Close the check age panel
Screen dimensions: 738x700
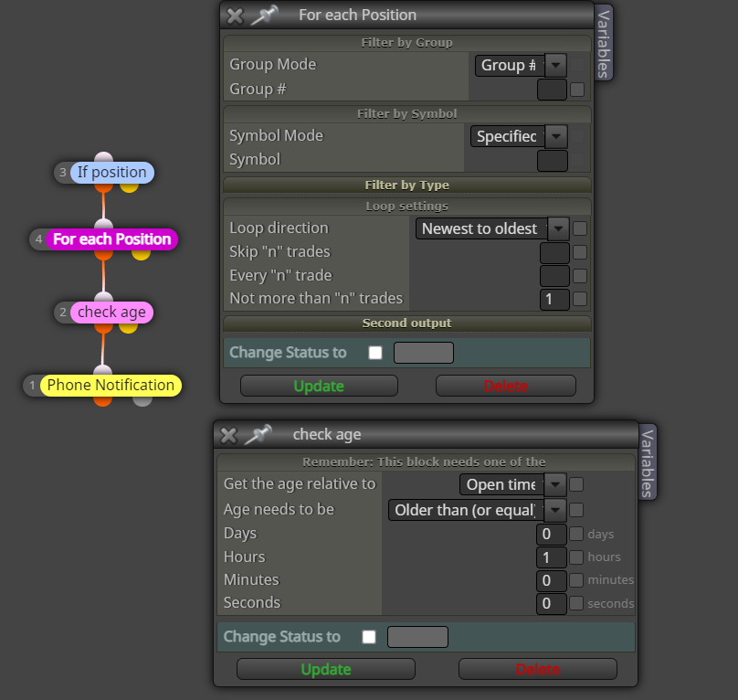click(228, 436)
